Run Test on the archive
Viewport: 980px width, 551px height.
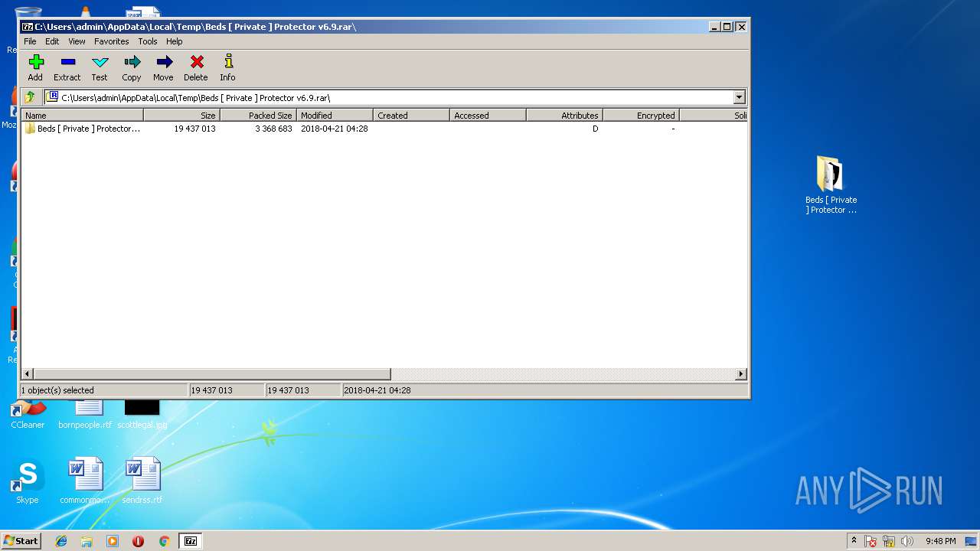point(100,67)
